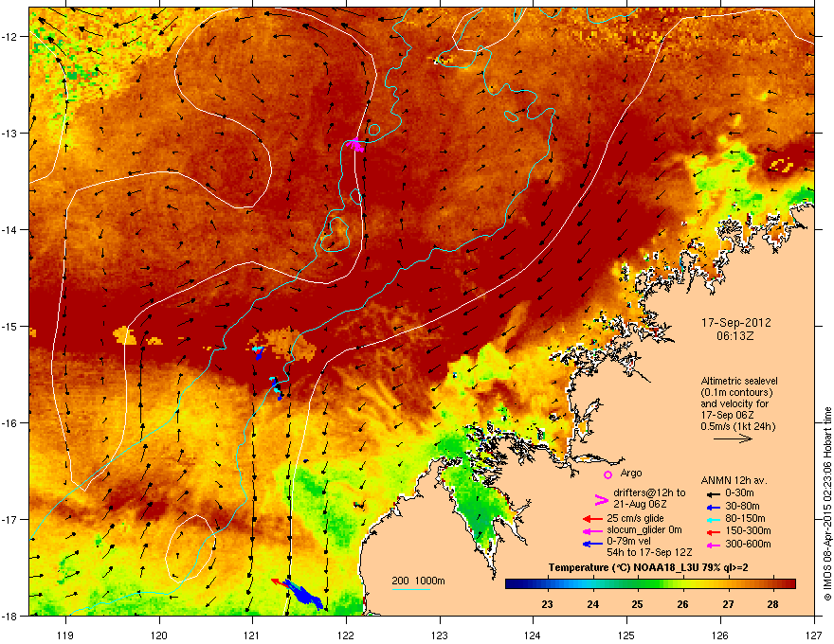834x644 pixels.
Task: Click the '0.5m/s (1kt 24h)' scale text
Action: [738, 427]
